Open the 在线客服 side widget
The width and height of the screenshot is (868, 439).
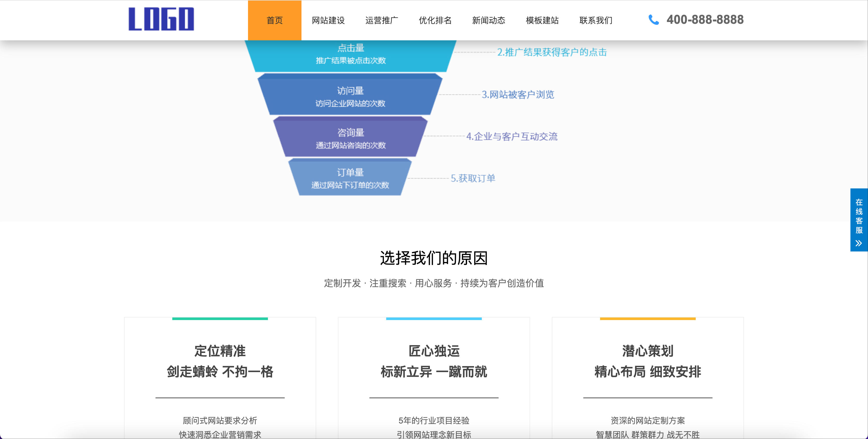click(859, 220)
